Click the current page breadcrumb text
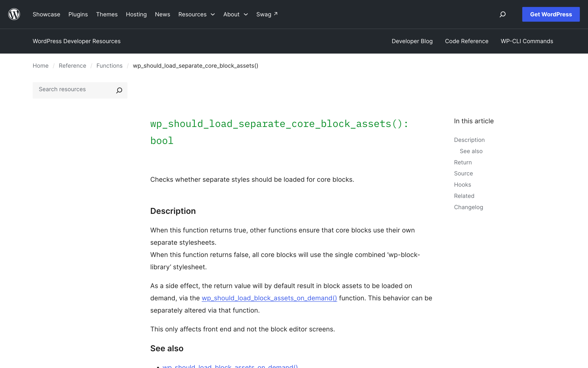This screenshot has height=368, width=588. tap(195, 66)
